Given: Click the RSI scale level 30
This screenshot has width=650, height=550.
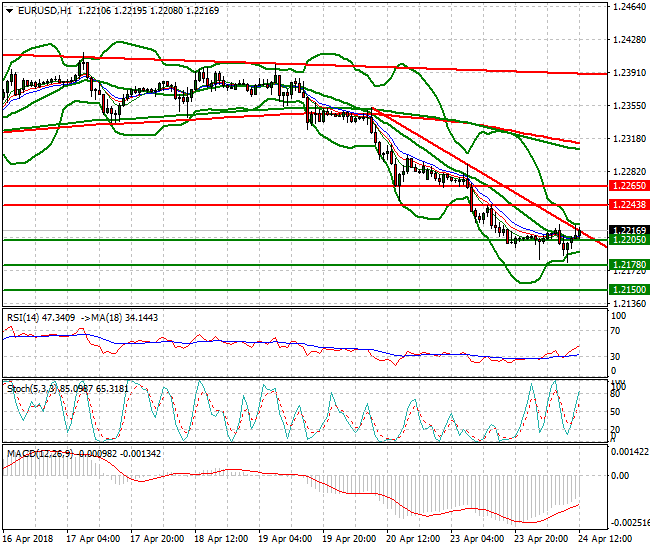Looking at the screenshot, I should [x=616, y=356].
